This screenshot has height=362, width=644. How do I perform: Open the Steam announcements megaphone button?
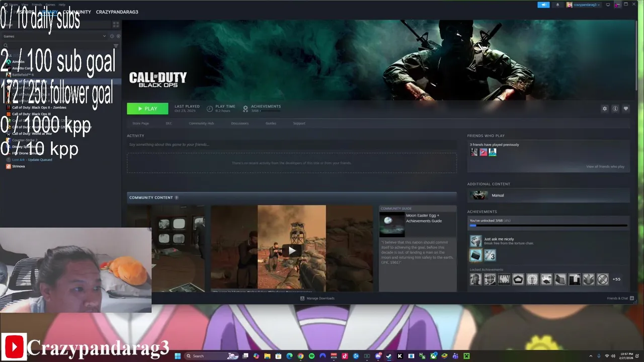point(543,5)
